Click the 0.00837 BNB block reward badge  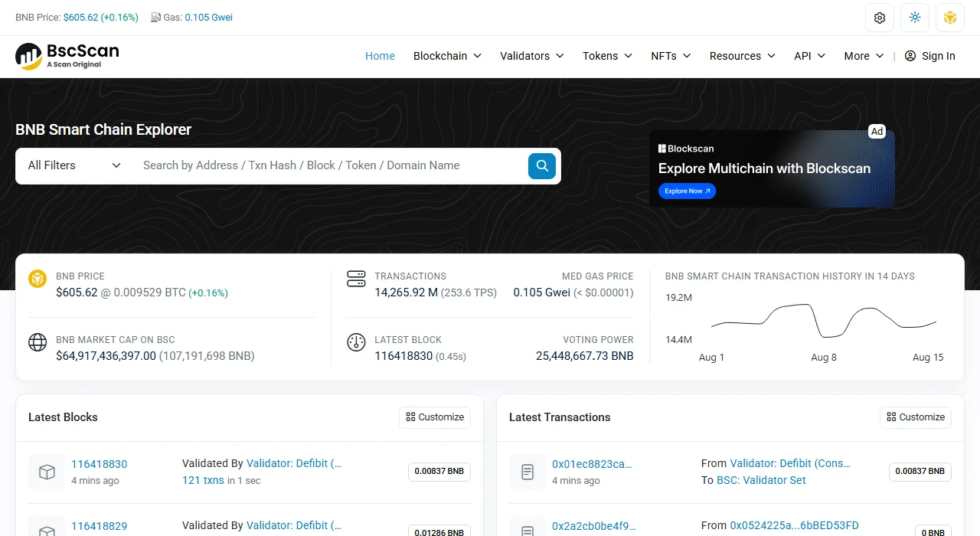[x=439, y=472]
